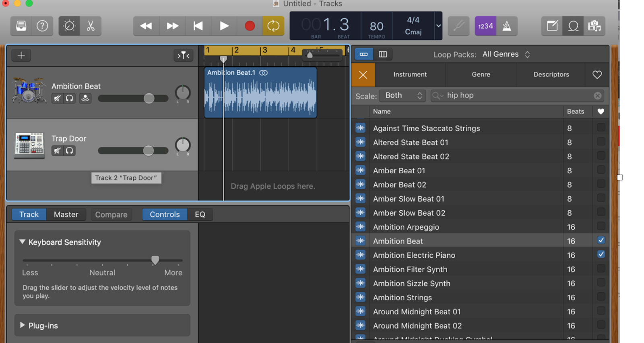Open the Library panel icon
This screenshot has width=644, height=343.
click(x=21, y=26)
